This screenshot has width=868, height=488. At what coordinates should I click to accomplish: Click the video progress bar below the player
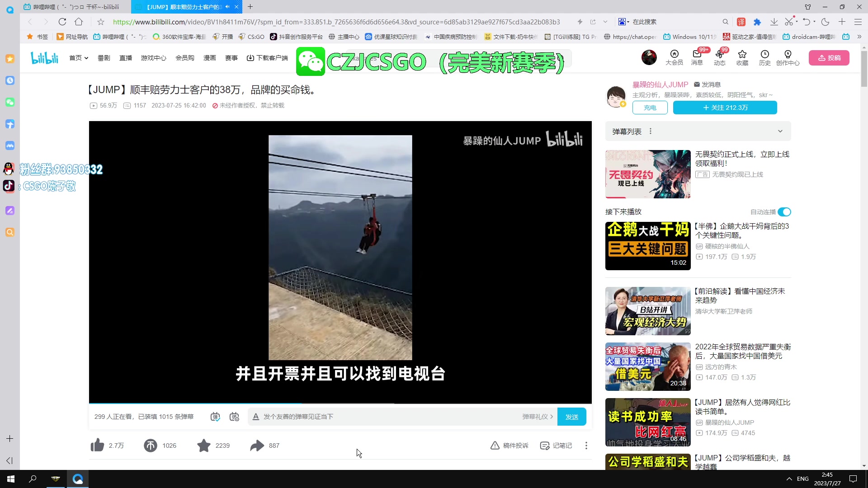click(x=339, y=404)
